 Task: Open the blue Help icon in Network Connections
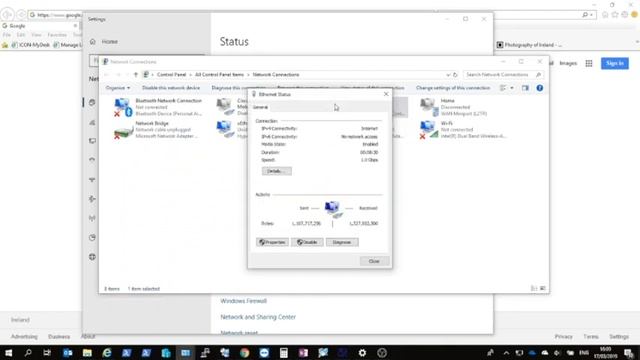540,88
